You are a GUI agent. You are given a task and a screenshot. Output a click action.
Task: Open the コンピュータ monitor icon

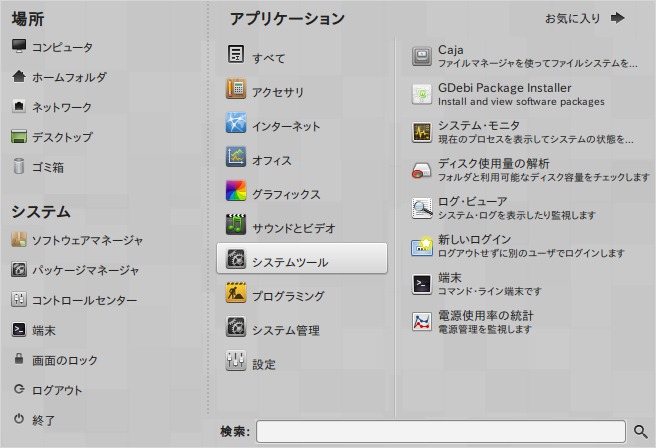coord(19,46)
